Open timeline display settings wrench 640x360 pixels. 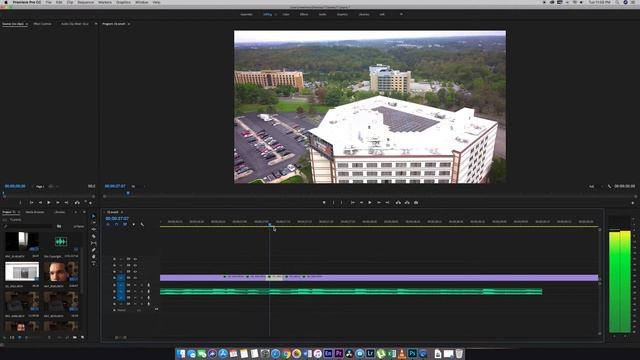(142, 224)
